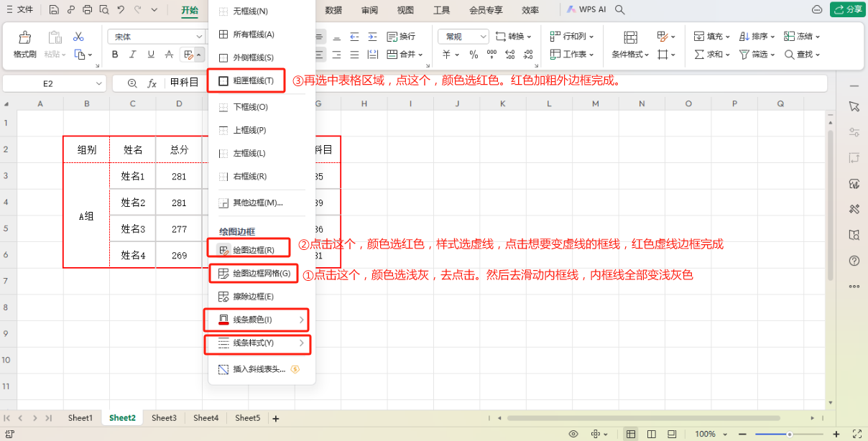Open the Worksheet 工作表 menu

[572, 55]
